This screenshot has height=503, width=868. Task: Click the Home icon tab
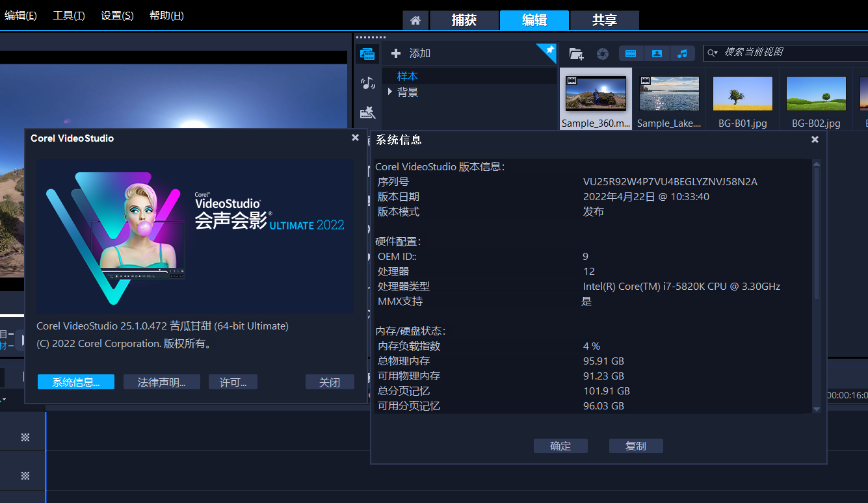coord(415,20)
